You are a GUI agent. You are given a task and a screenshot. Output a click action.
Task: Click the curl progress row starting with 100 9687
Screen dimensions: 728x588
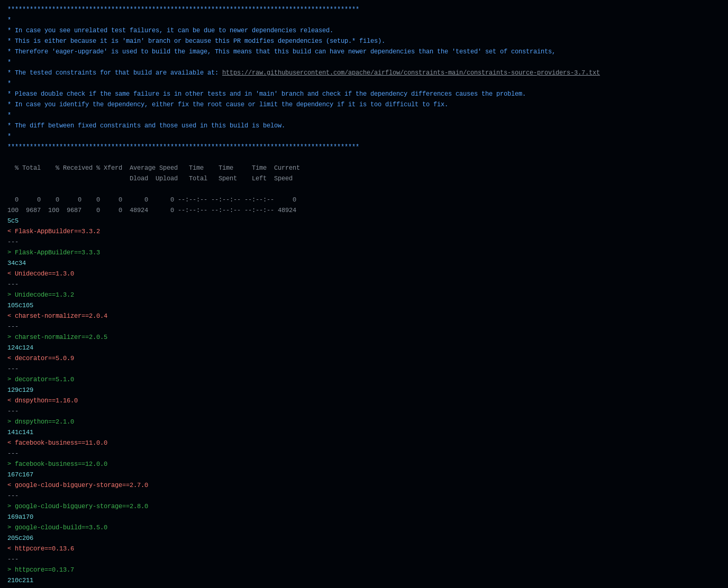152,210
